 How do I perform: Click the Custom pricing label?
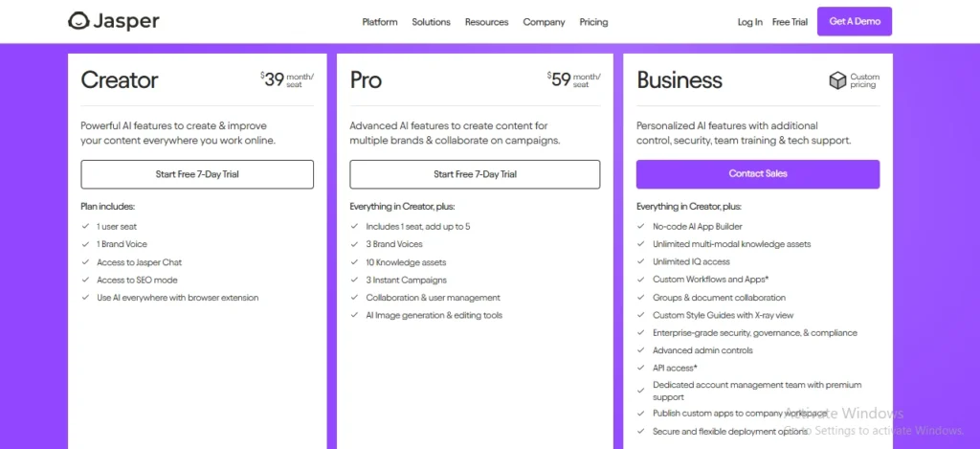(x=864, y=80)
